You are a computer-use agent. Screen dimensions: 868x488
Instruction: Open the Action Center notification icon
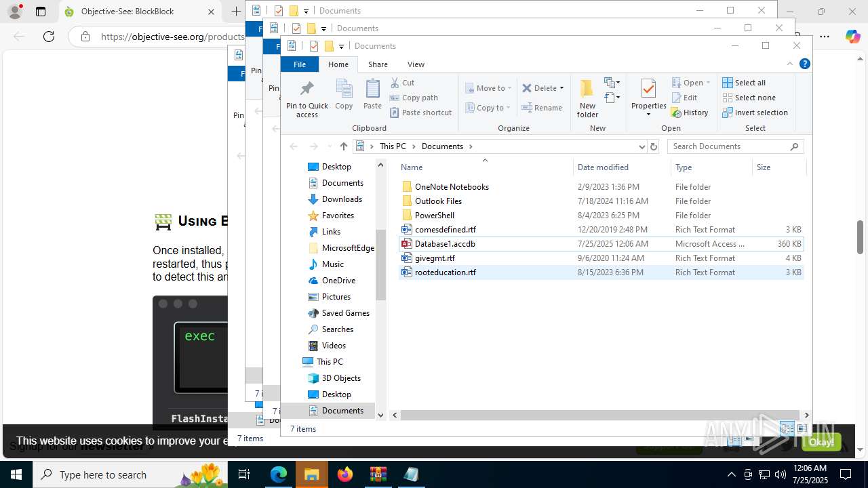coord(846,474)
